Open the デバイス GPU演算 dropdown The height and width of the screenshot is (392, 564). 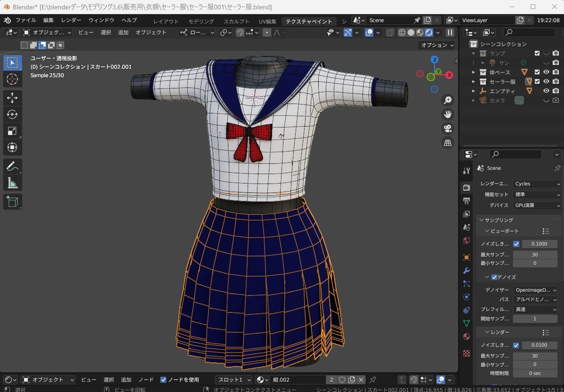click(536, 205)
